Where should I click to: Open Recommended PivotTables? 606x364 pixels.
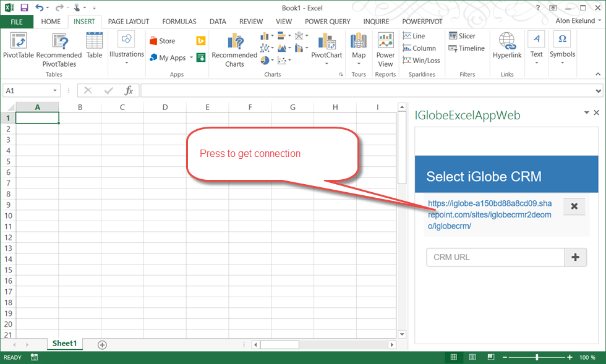[x=59, y=50]
